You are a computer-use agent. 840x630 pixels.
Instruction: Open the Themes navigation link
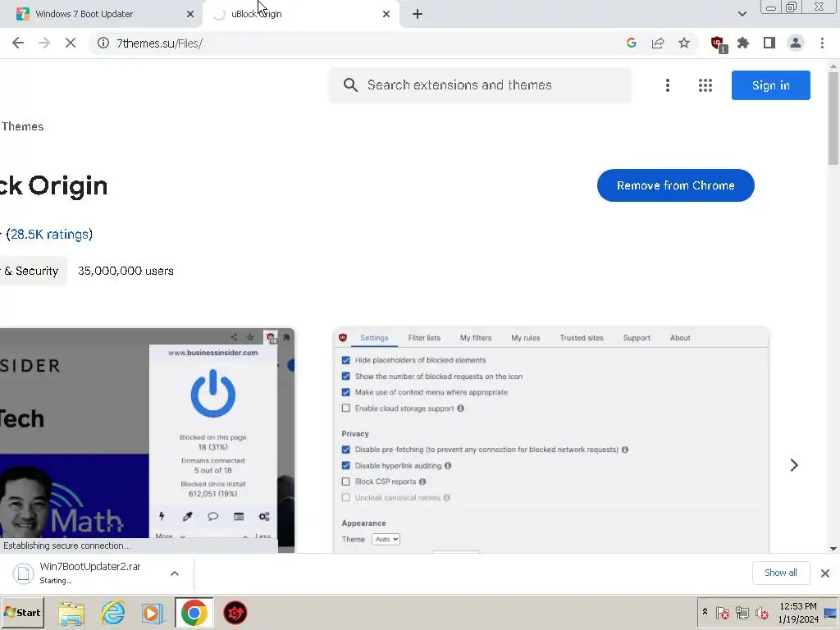[22, 126]
